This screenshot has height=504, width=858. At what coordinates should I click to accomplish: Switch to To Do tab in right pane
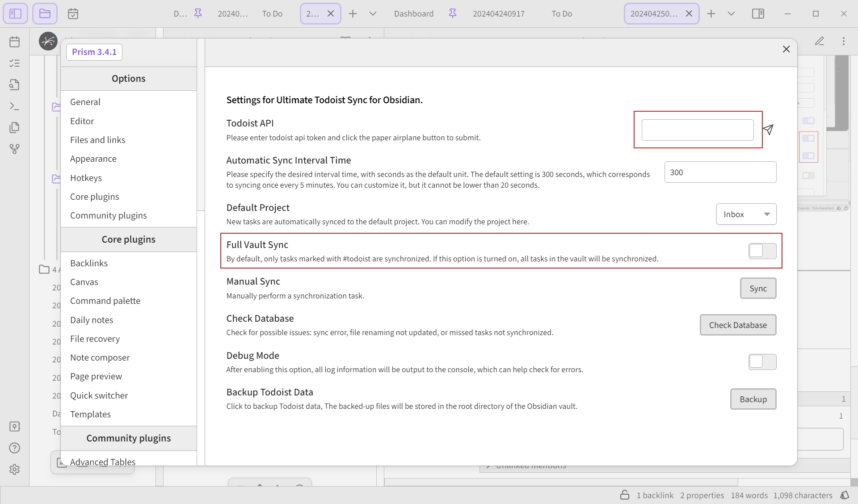(562, 13)
